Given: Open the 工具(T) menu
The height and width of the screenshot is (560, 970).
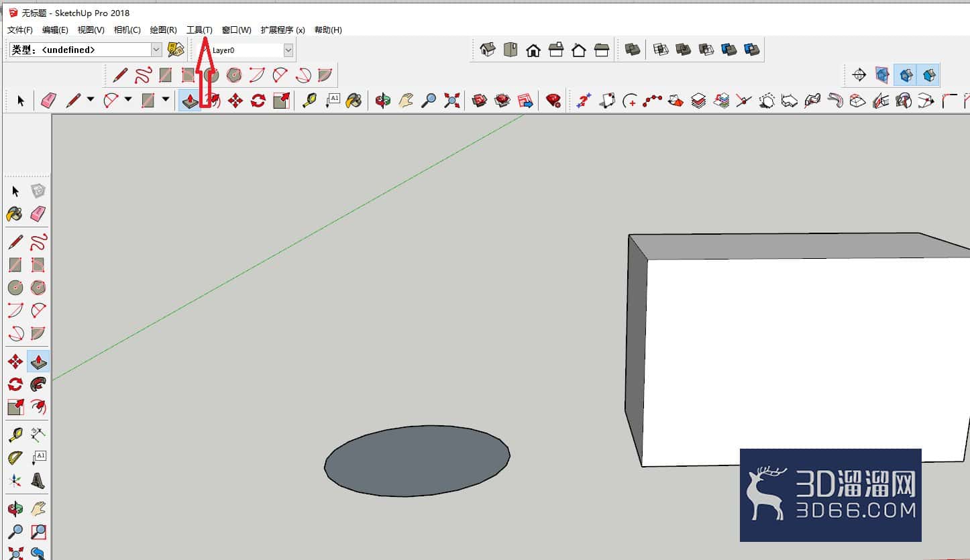Looking at the screenshot, I should coord(199,30).
